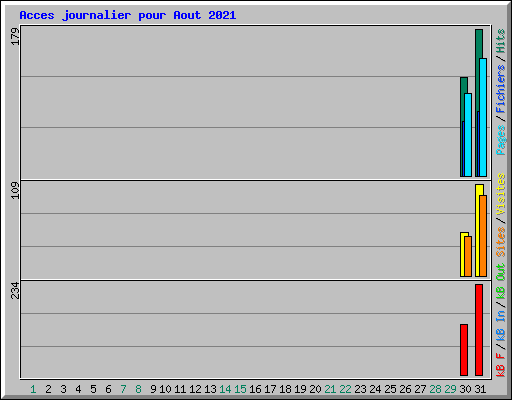This screenshot has height=400, width=512.
Task: Click day 16 on the x-axis
Action: pyautogui.click(x=255, y=389)
